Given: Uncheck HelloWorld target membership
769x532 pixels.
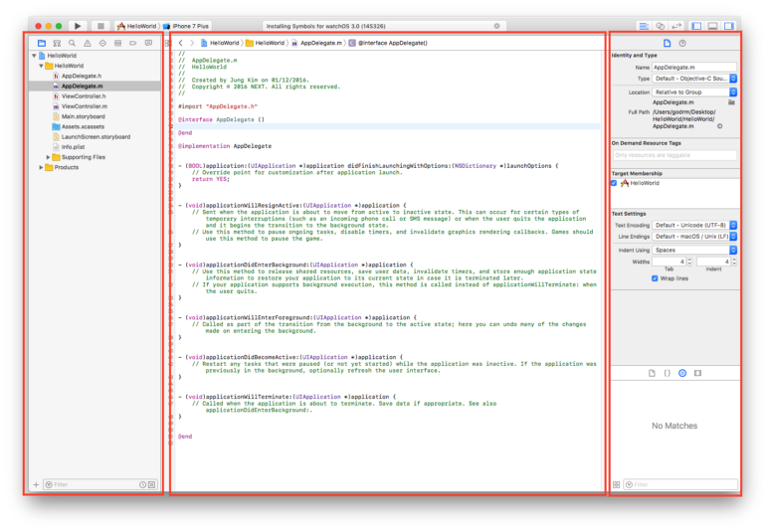Looking at the screenshot, I should pos(614,183).
